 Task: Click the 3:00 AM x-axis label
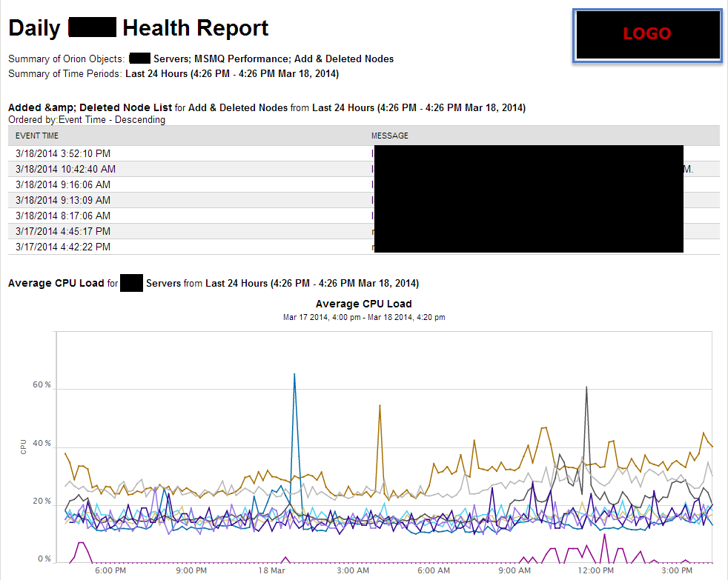click(x=353, y=570)
